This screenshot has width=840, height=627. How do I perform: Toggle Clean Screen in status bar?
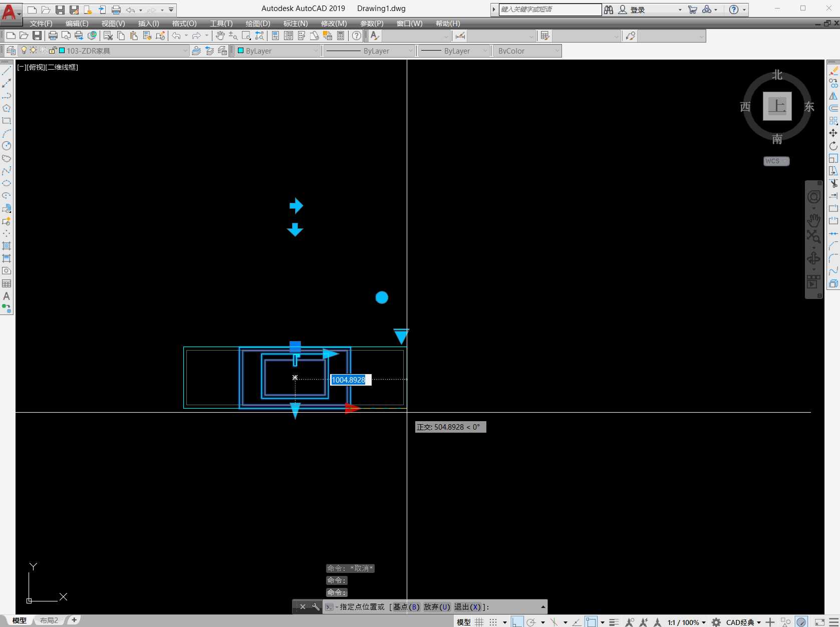[x=820, y=622]
